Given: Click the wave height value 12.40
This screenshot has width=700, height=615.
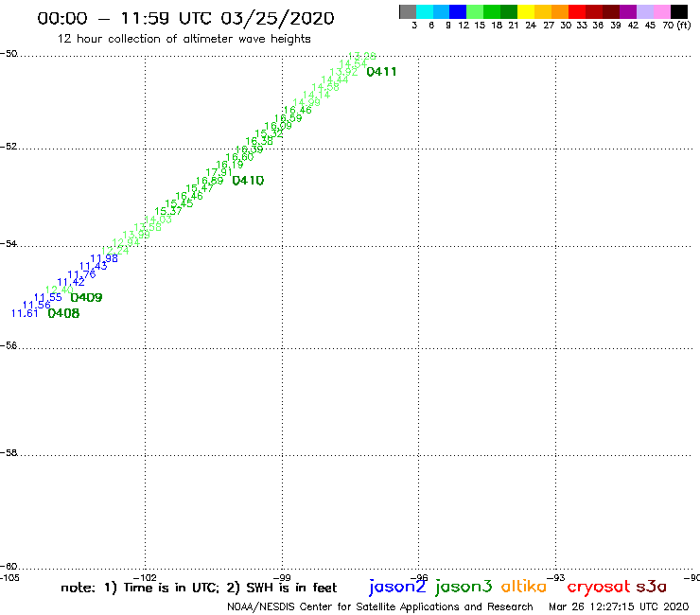Looking at the screenshot, I should 60,290.
